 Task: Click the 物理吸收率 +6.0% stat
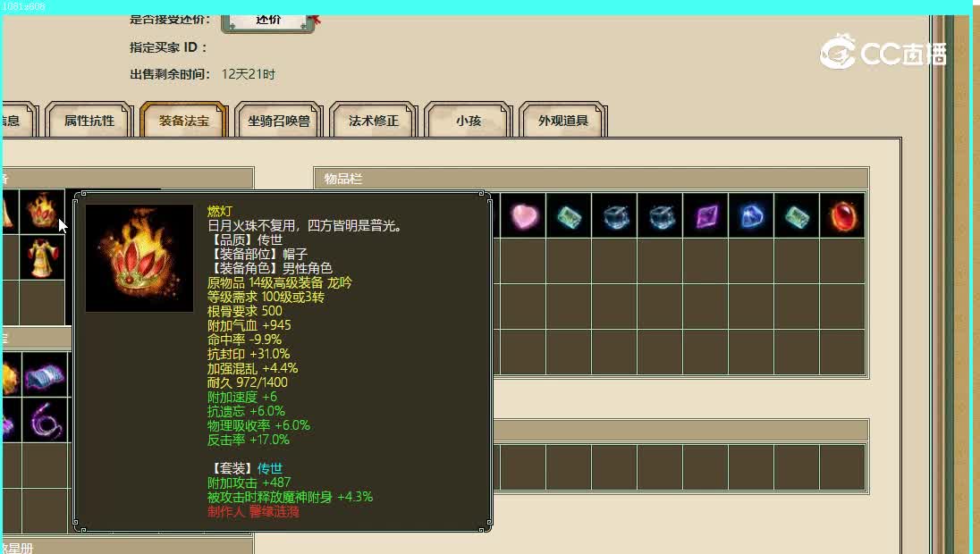pyautogui.click(x=258, y=425)
